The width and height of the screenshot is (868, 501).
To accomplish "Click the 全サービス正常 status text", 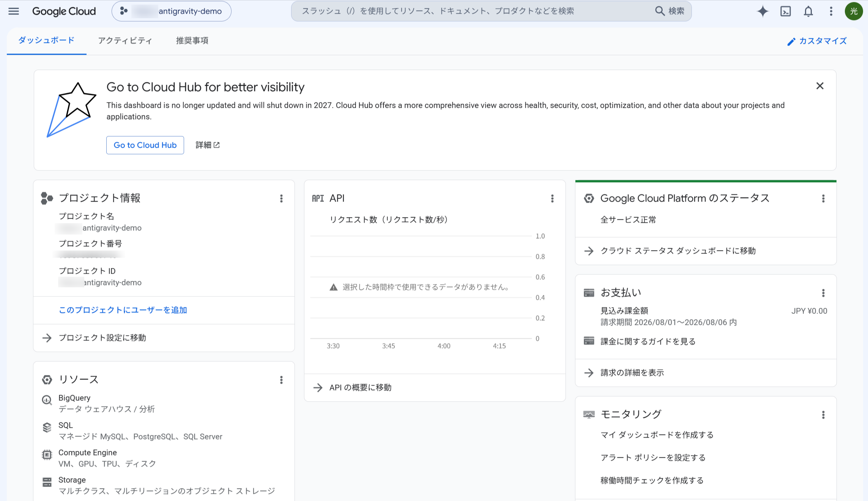I will tap(628, 220).
